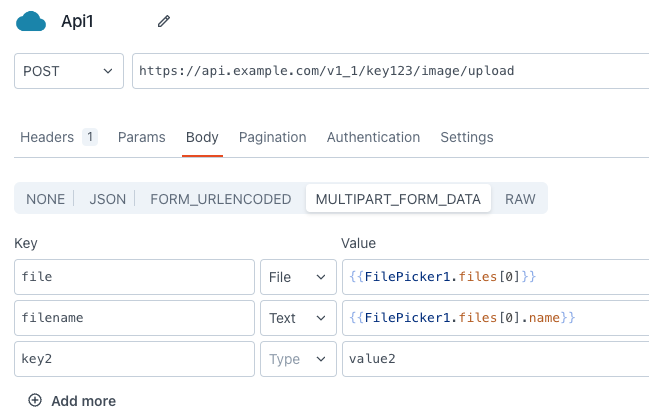This screenshot has width=649, height=420.
Task: Click the filename key input field
Action: coord(134,318)
